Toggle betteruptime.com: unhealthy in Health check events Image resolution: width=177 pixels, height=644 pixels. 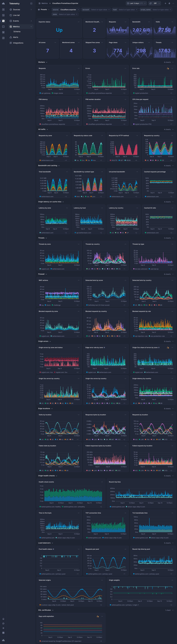(73, 507)
